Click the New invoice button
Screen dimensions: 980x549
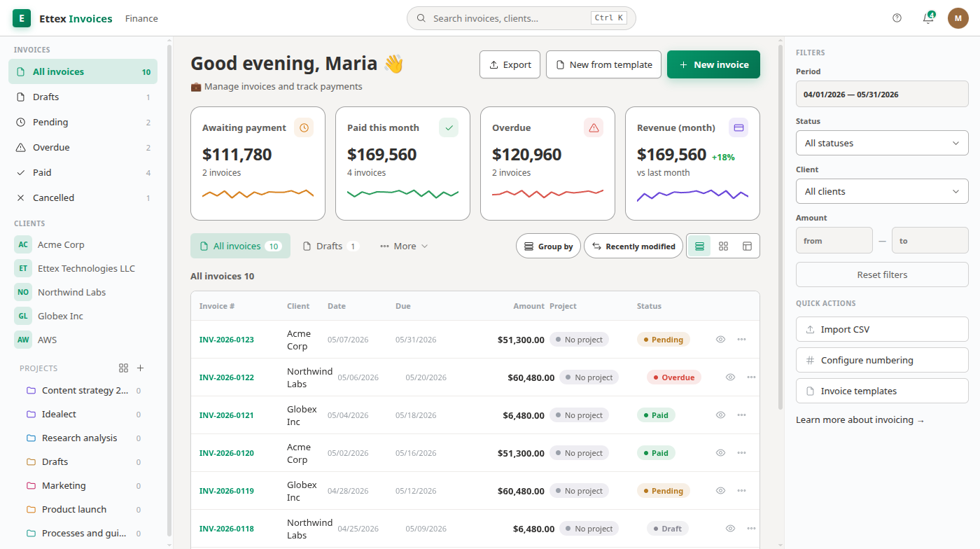coord(713,64)
